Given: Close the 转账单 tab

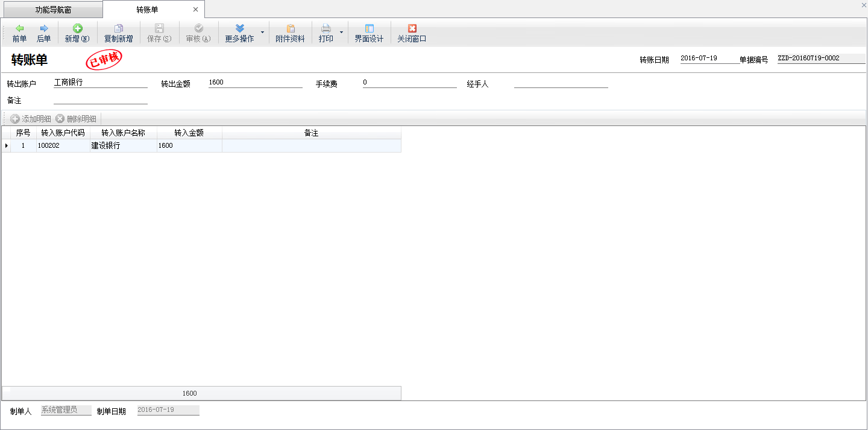Looking at the screenshot, I should tap(195, 10).
